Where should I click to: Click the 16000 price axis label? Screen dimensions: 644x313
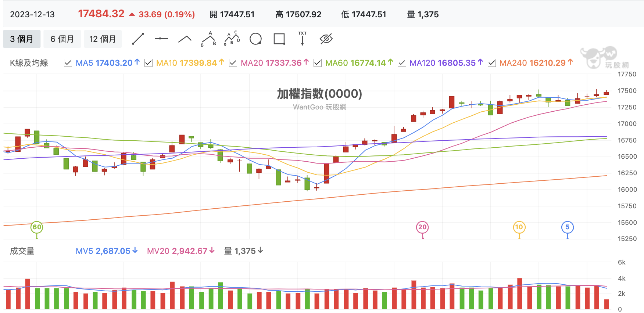(627, 190)
